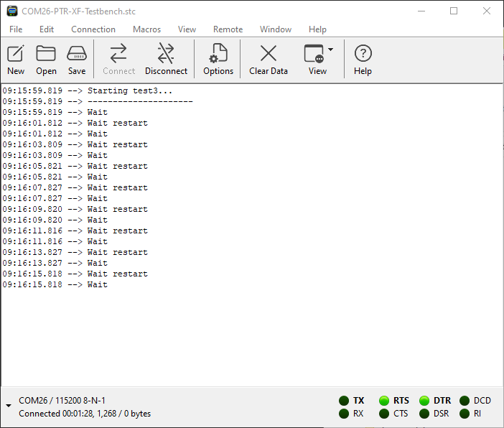This screenshot has height=428, width=504.
Task: Click the DCD status indicator
Action: [465, 401]
